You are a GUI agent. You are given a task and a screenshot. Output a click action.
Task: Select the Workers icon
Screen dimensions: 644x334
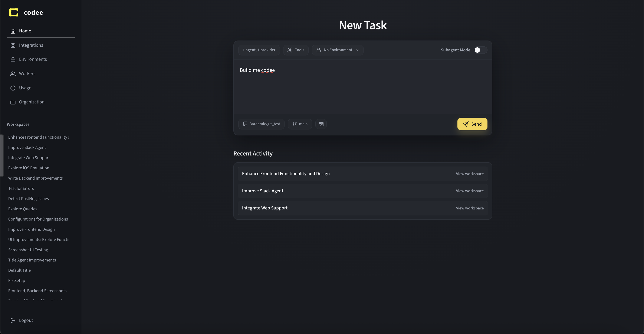click(13, 73)
